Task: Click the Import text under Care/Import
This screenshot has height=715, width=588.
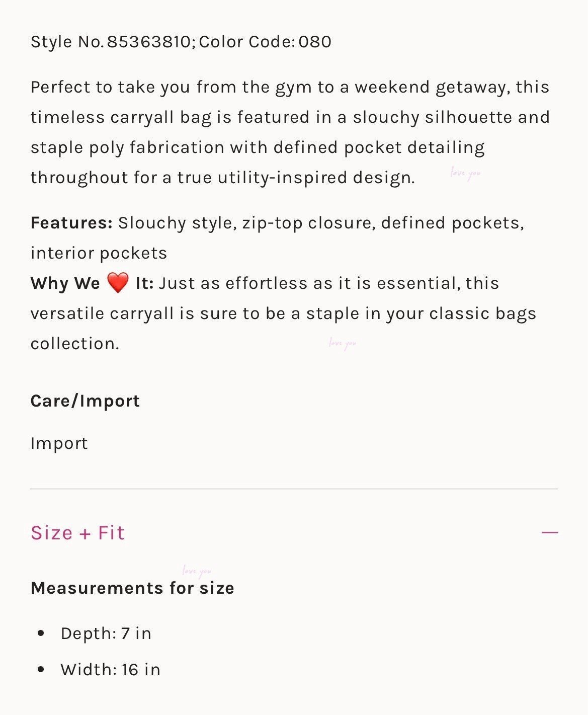Action: tap(59, 443)
